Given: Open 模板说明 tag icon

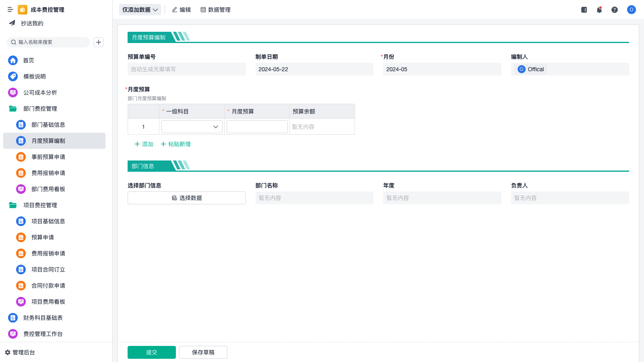Looking at the screenshot, I should (x=13, y=76).
